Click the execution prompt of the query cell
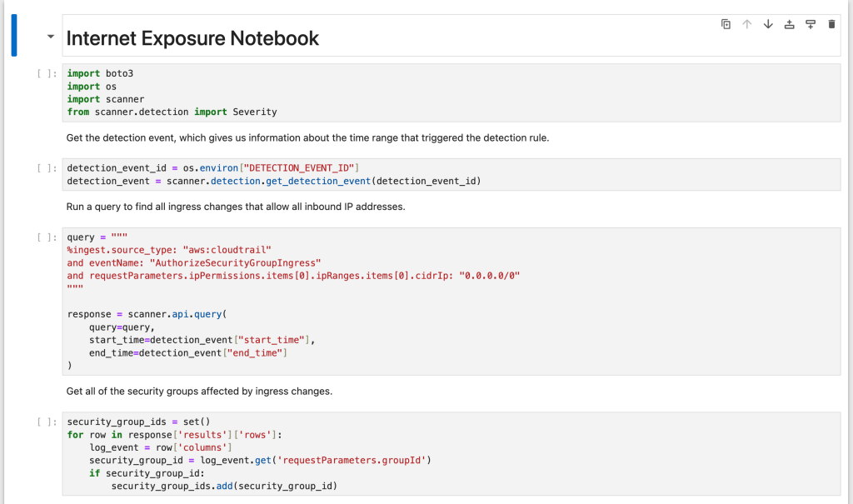 [47, 237]
